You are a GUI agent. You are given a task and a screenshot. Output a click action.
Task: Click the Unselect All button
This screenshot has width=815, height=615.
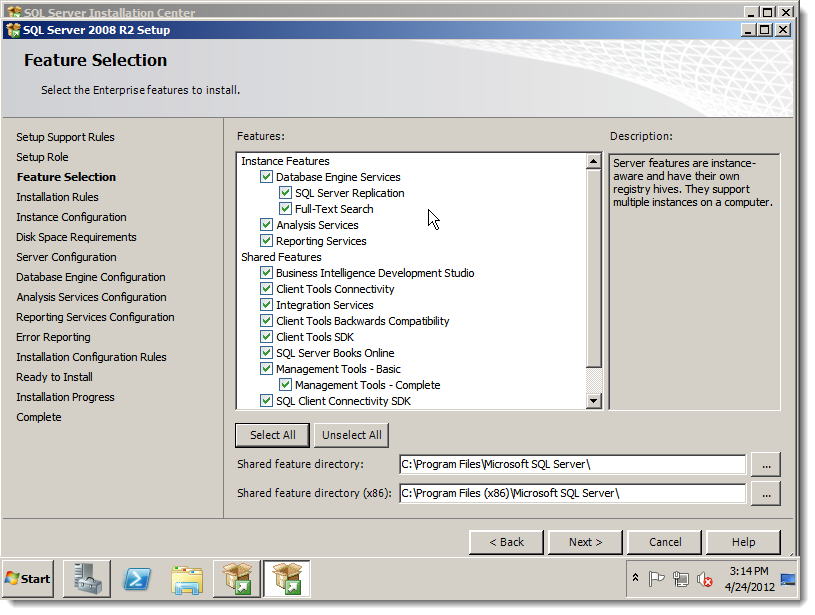tap(351, 435)
